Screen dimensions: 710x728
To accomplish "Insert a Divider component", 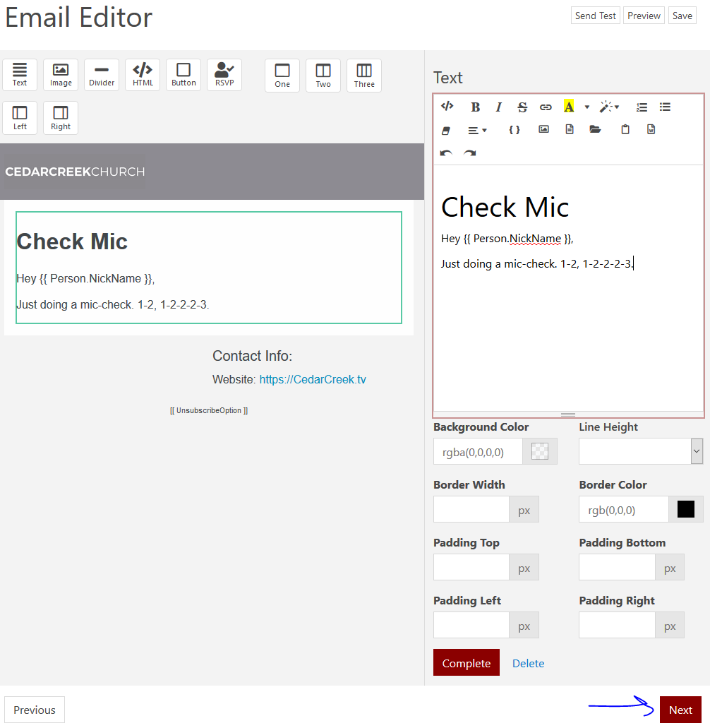I will click(x=102, y=74).
